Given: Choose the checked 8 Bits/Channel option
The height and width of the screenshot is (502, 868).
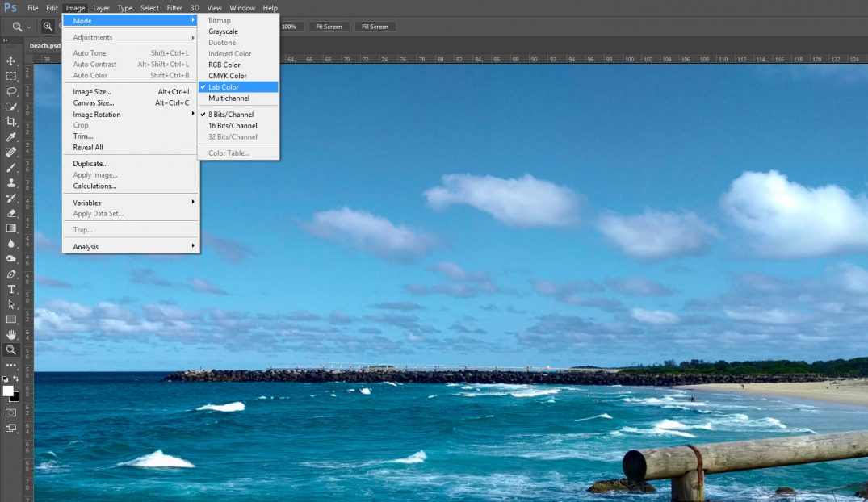Looking at the screenshot, I should [x=231, y=115].
